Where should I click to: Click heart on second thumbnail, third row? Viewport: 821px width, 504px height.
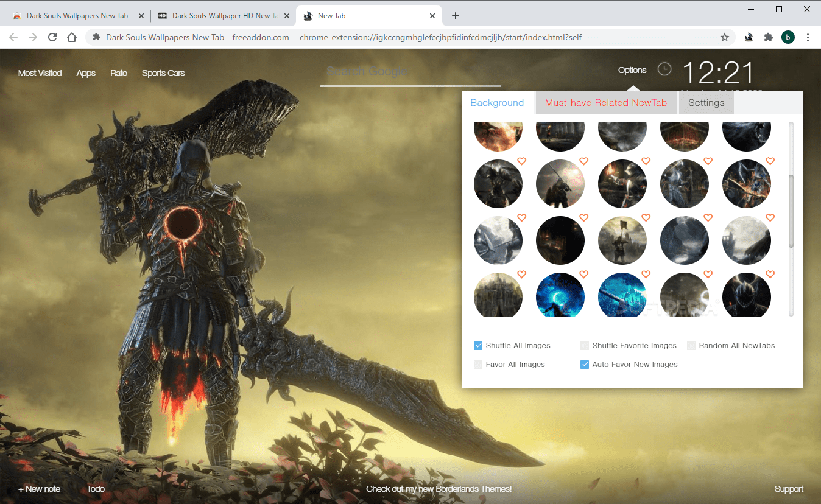(583, 218)
